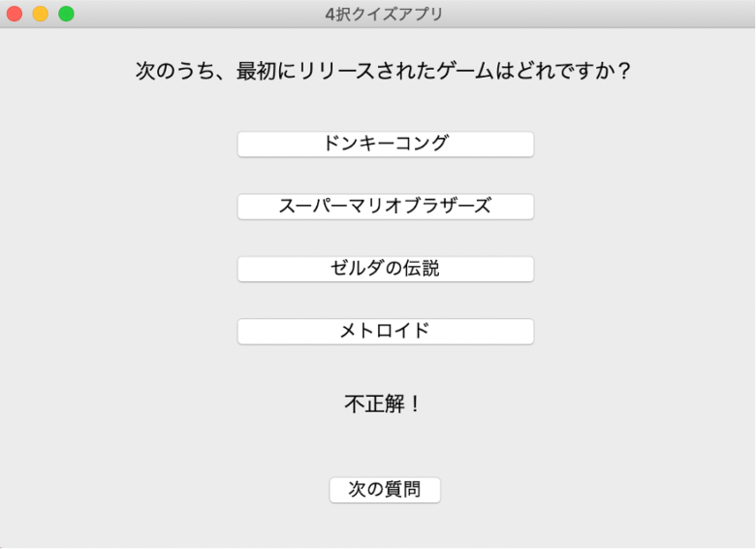
Task: Answer with the Legend of Zelda option
Action: click(385, 269)
